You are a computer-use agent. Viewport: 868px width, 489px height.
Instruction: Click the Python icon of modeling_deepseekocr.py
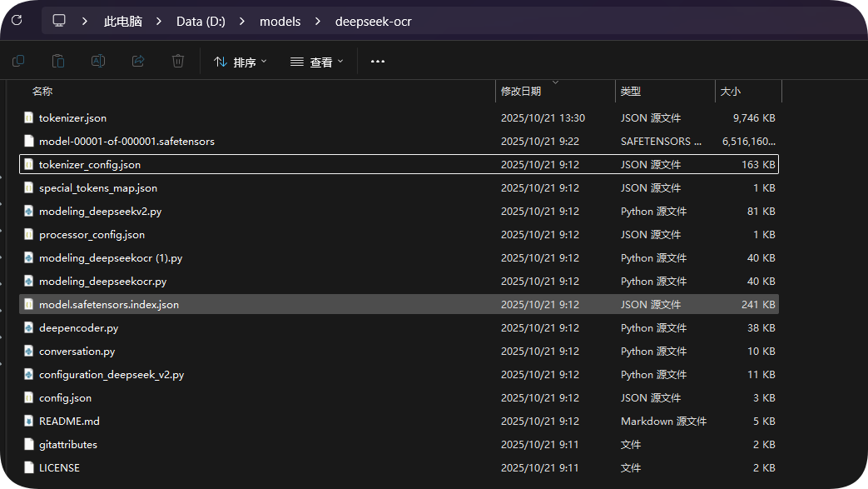[29, 281]
